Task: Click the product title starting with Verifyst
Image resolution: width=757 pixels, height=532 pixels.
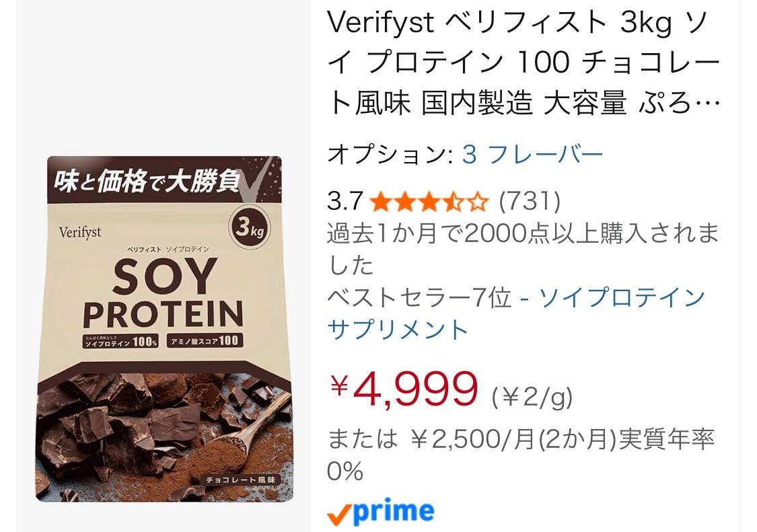Action: [524, 63]
